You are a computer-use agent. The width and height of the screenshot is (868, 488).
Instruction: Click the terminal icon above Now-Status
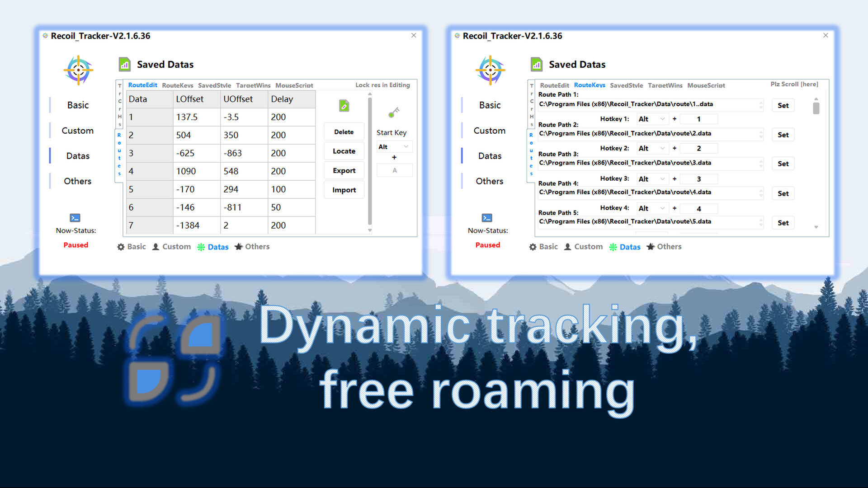tap(75, 217)
